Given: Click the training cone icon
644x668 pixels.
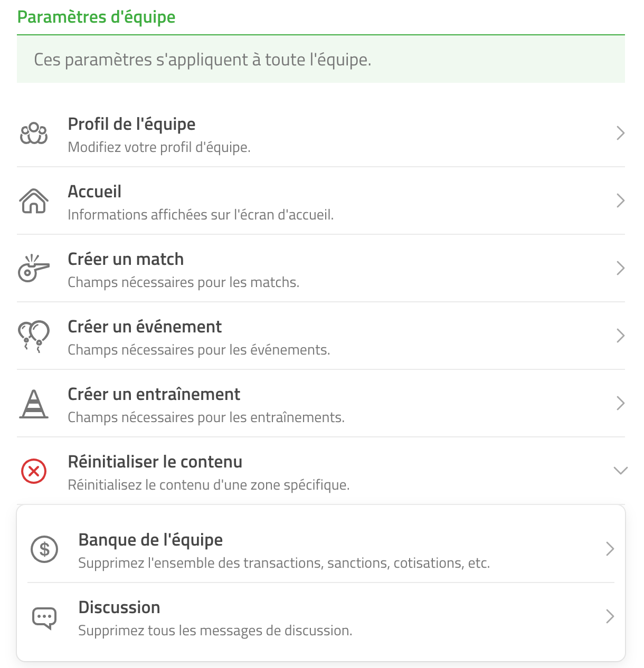Looking at the screenshot, I should 34,404.
